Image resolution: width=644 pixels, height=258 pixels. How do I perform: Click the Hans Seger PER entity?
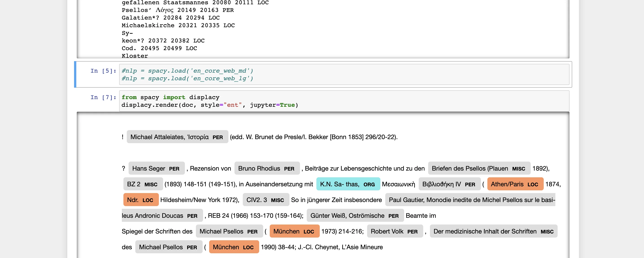[156, 169]
